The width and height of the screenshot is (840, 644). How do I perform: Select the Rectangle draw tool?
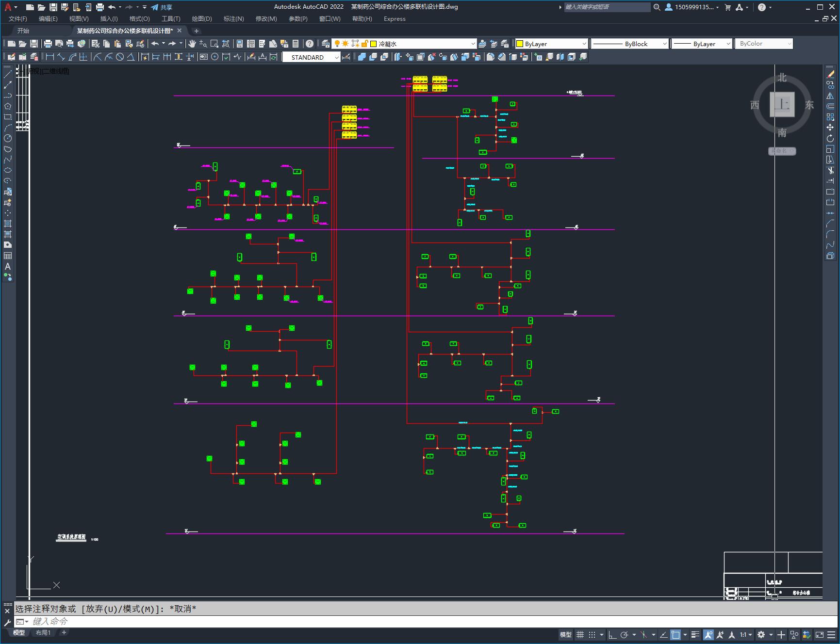pos(8,117)
